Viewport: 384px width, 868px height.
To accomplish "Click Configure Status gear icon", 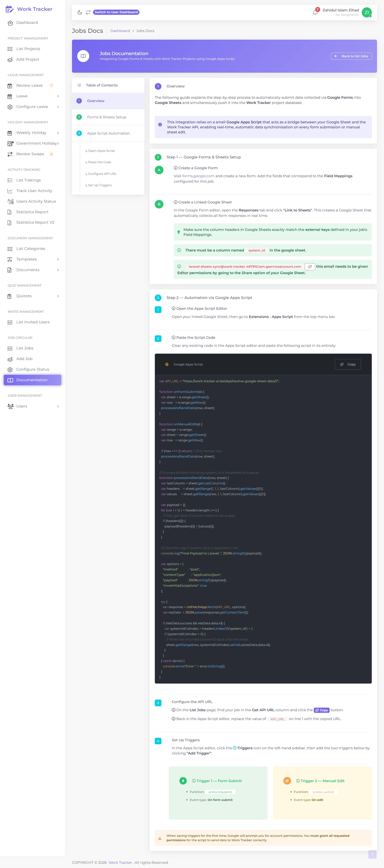I will click(10, 370).
